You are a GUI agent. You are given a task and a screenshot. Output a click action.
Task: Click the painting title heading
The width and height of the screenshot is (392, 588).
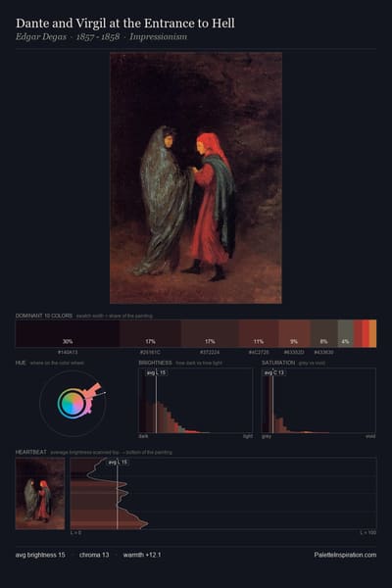click(x=125, y=24)
